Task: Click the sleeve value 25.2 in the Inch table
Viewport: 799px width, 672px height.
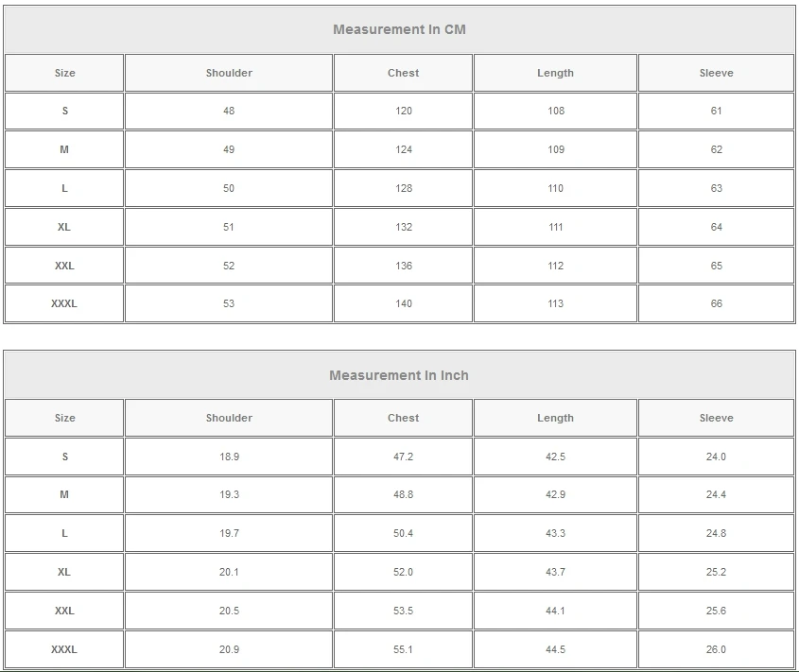Action: coord(716,572)
